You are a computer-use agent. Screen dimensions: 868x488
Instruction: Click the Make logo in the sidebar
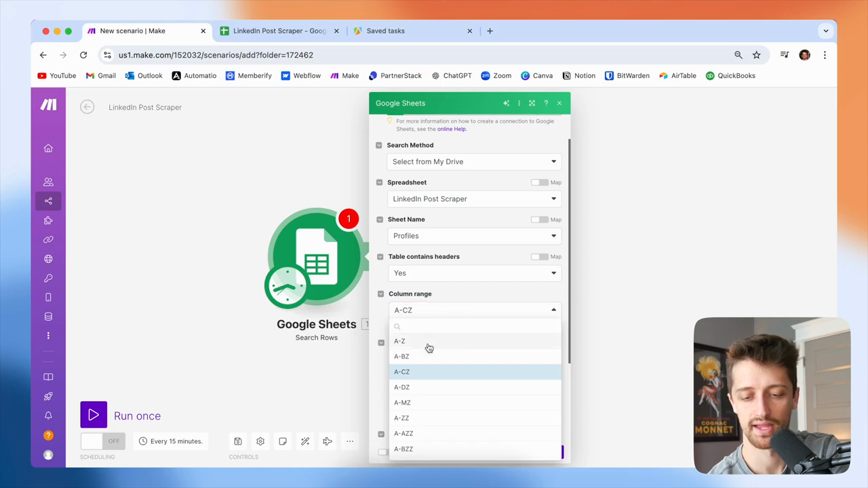[48, 104]
